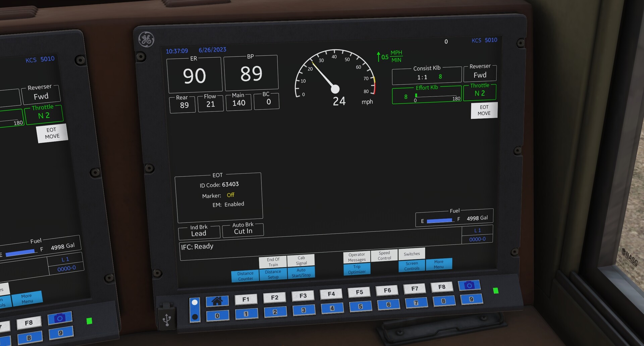This screenshot has width=644, height=346.
Task: Click numeric key 9 on left display
Action: click(x=61, y=333)
